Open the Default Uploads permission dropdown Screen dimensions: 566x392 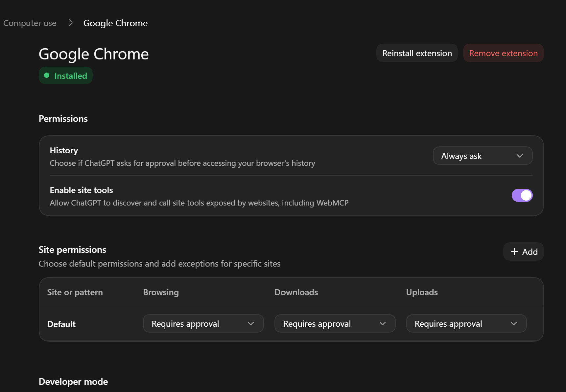pos(466,324)
